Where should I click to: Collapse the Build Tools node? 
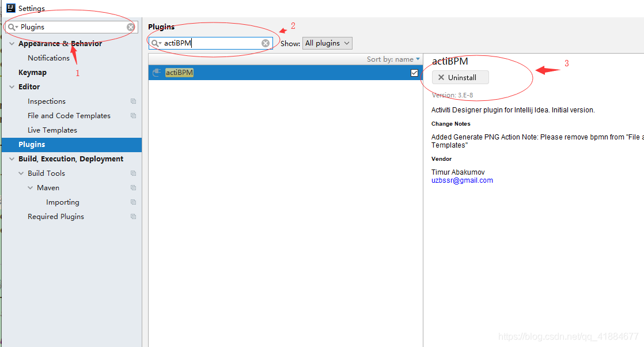point(21,173)
